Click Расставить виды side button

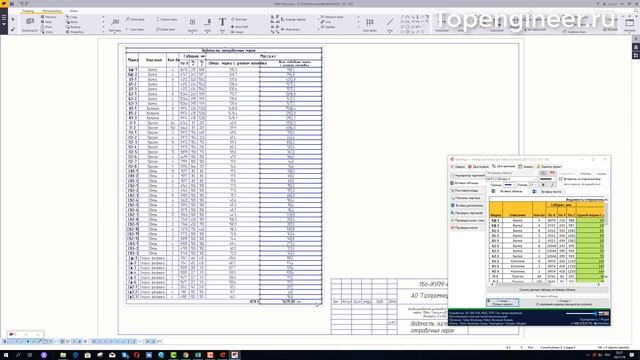(467, 191)
